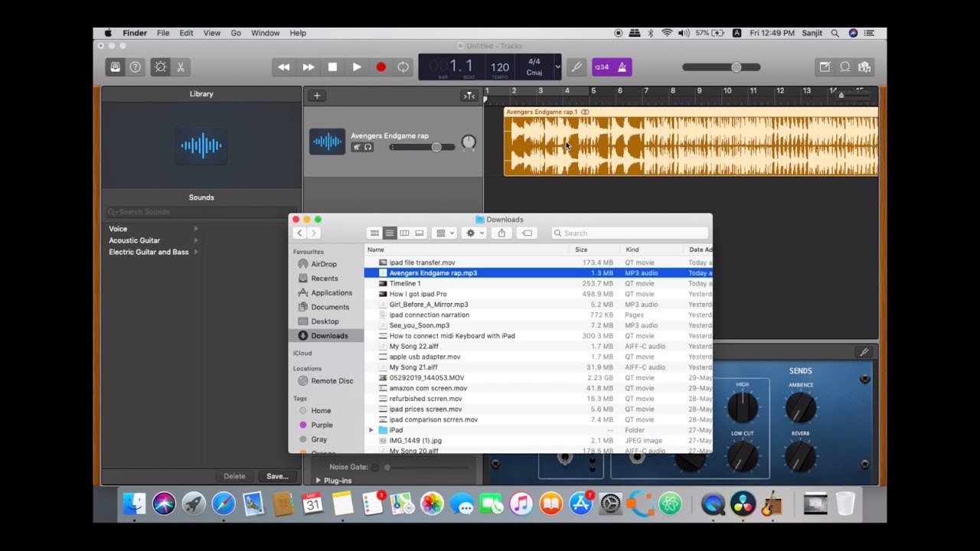This screenshot has width=980, height=551.
Task: Open Applications in Finder sidebar
Action: (332, 293)
